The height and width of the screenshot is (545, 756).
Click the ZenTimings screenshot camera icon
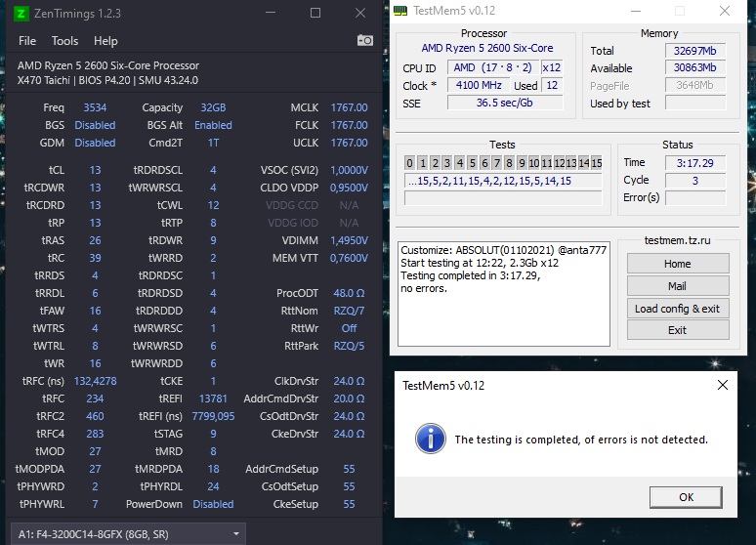coord(365,40)
